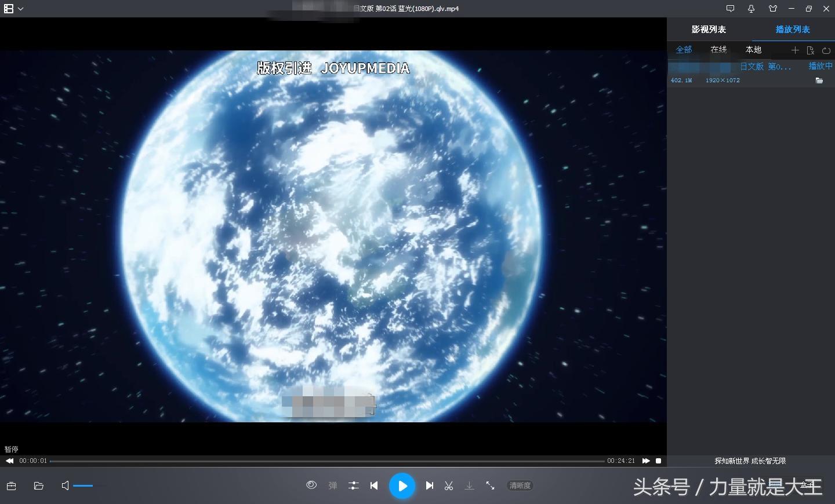
Task: Select the 全部 filter tab
Action: 684,50
